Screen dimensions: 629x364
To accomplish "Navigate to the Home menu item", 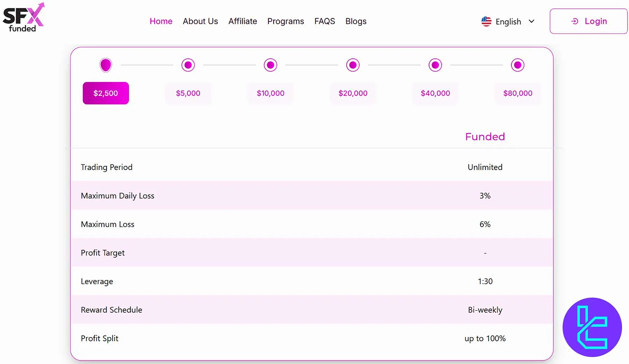I will click(x=161, y=21).
